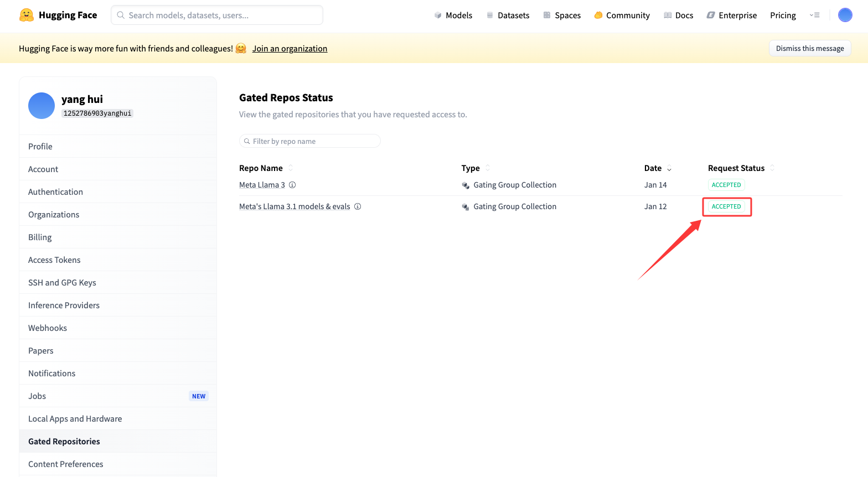Select Gated Repositories in sidebar
The width and height of the screenshot is (868, 477).
tap(118, 441)
